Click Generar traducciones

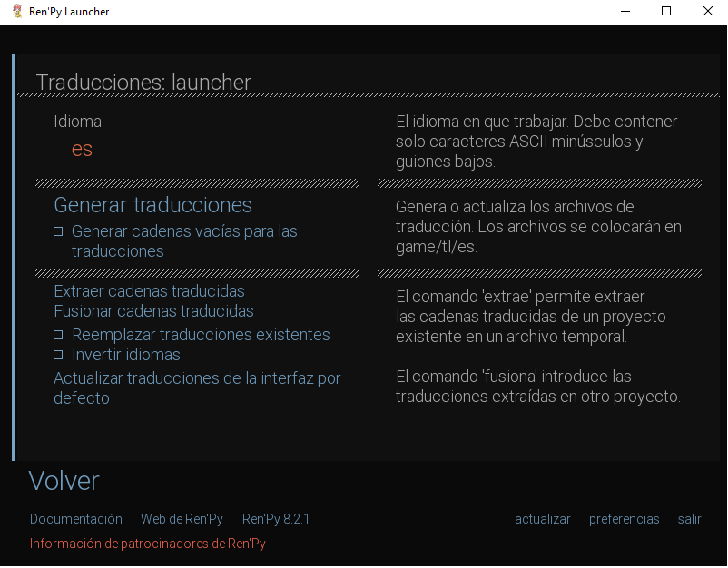point(152,205)
